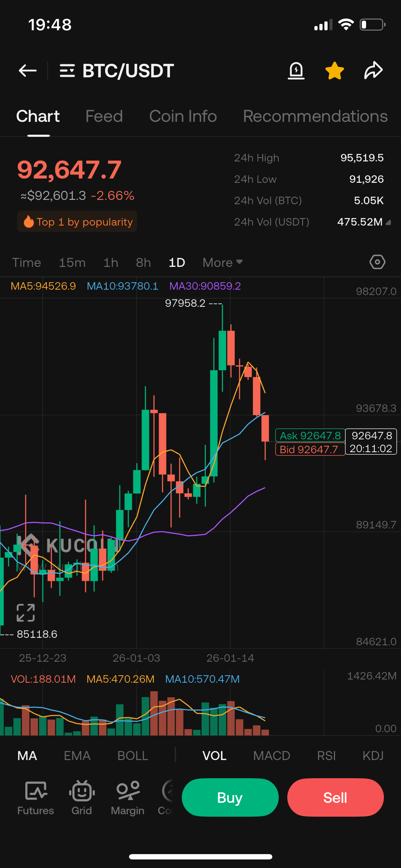Switch to the Chart tab
Viewport: 401px width, 868px height.
tap(38, 116)
